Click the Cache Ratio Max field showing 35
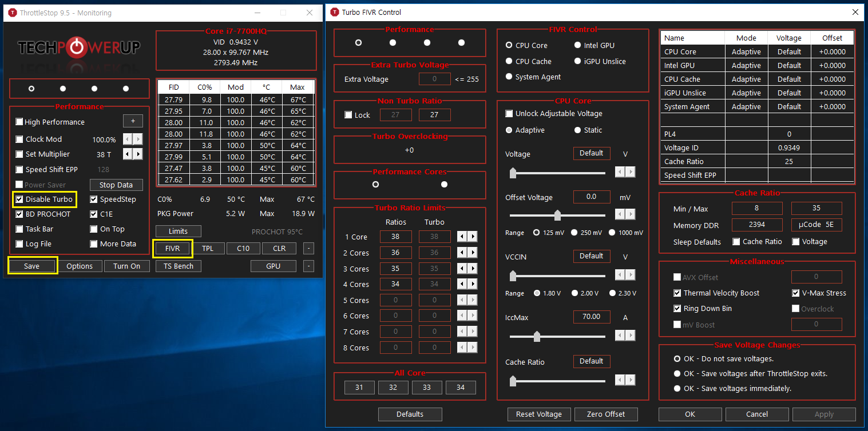 [817, 209]
